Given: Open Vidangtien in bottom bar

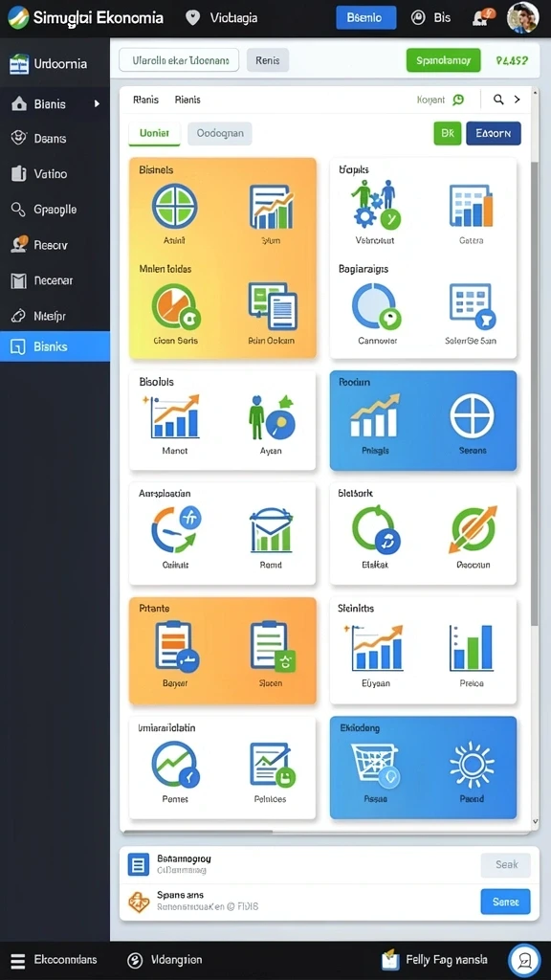Looking at the screenshot, I should click(165, 961).
